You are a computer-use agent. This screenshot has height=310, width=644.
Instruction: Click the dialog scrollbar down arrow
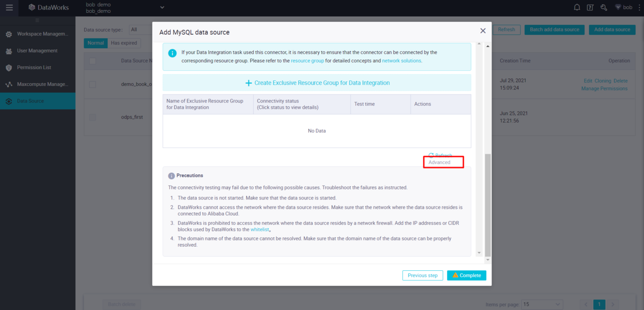coord(487,260)
